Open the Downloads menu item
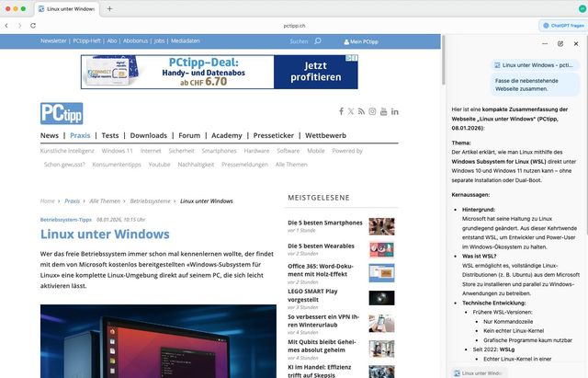588x378 pixels. [x=149, y=135]
